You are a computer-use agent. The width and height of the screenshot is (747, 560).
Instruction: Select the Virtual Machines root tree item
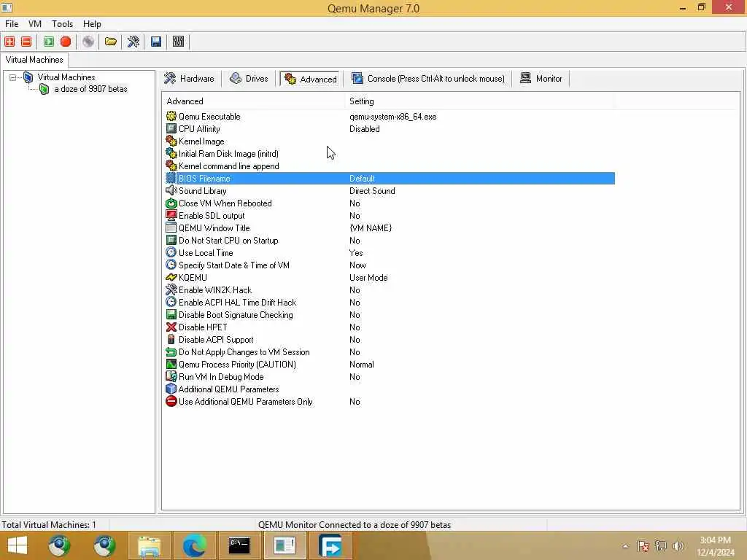click(66, 77)
